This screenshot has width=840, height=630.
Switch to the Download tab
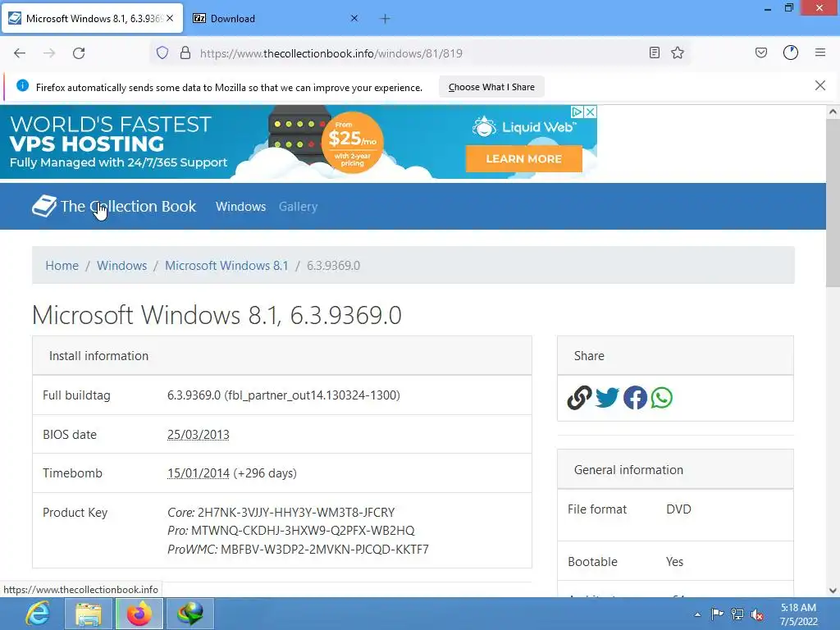pos(276,19)
